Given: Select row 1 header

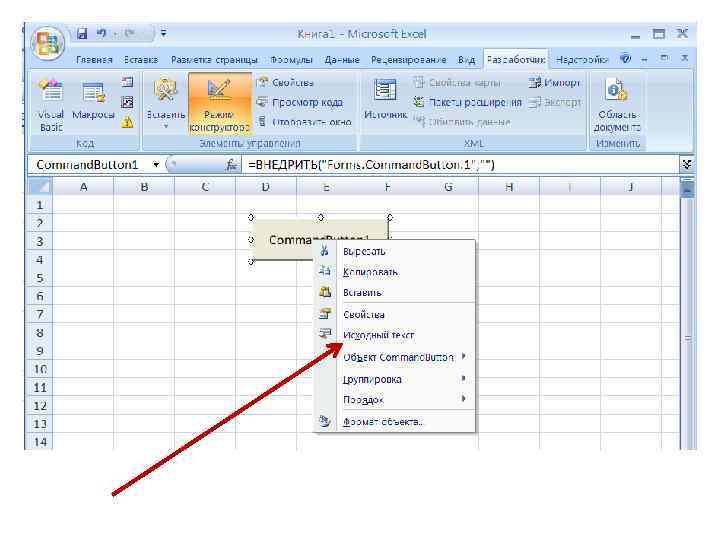Looking at the screenshot, I should 40,204.
